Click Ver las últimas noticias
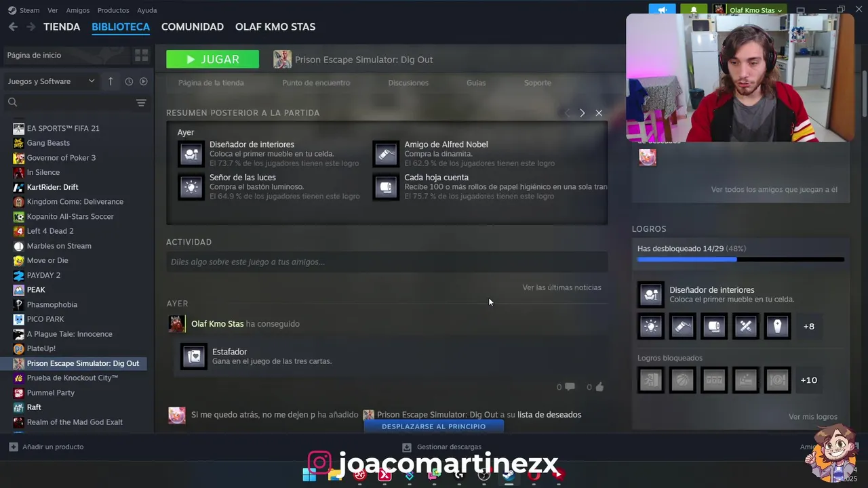 [561, 287]
